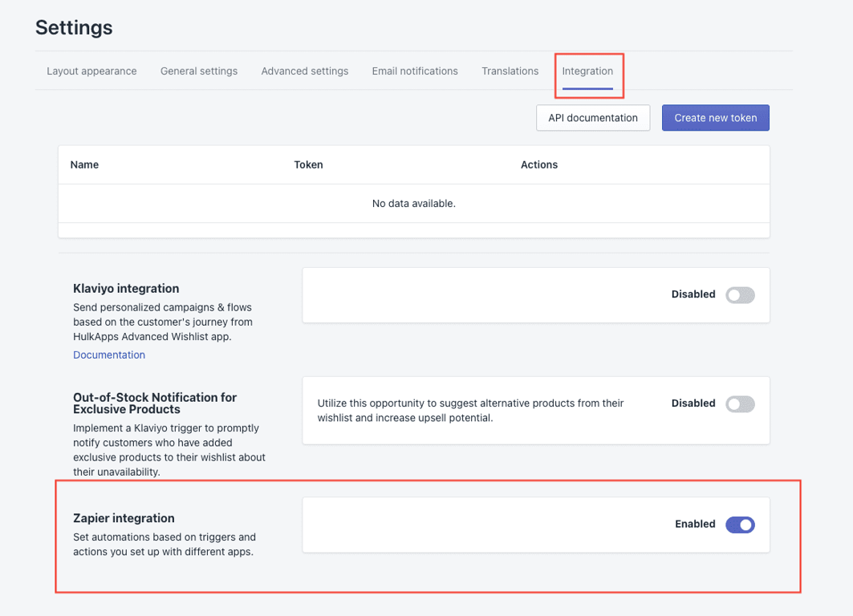Open Klaviyo Documentation link

click(x=109, y=355)
